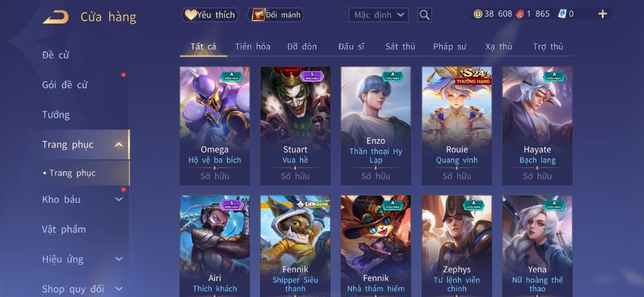Click the golden back arrow icon
644x297 pixels.
56,17
